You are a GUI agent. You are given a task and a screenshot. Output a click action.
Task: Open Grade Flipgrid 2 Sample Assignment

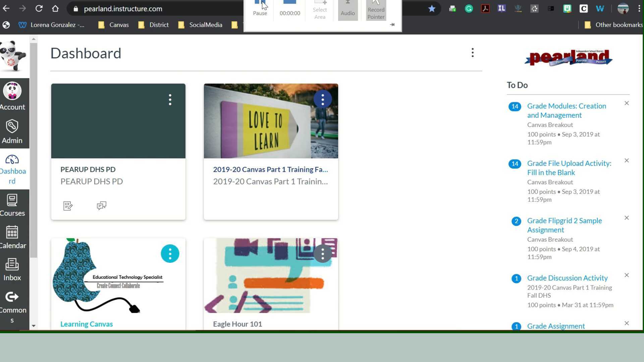(565, 225)
